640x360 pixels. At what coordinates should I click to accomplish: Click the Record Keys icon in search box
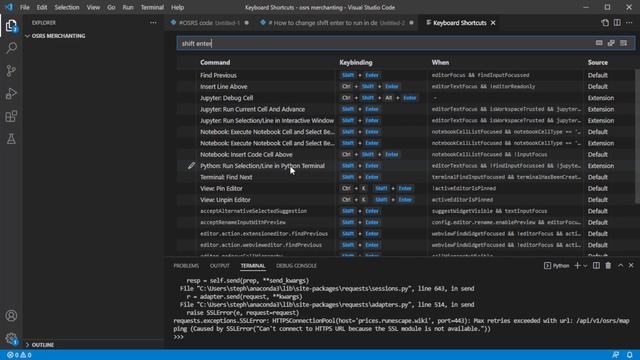tap(599, 43)
